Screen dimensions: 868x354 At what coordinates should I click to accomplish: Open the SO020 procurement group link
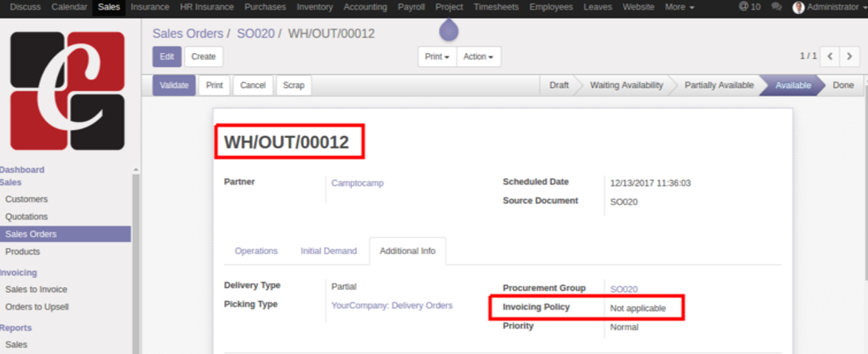click(624, 289)
